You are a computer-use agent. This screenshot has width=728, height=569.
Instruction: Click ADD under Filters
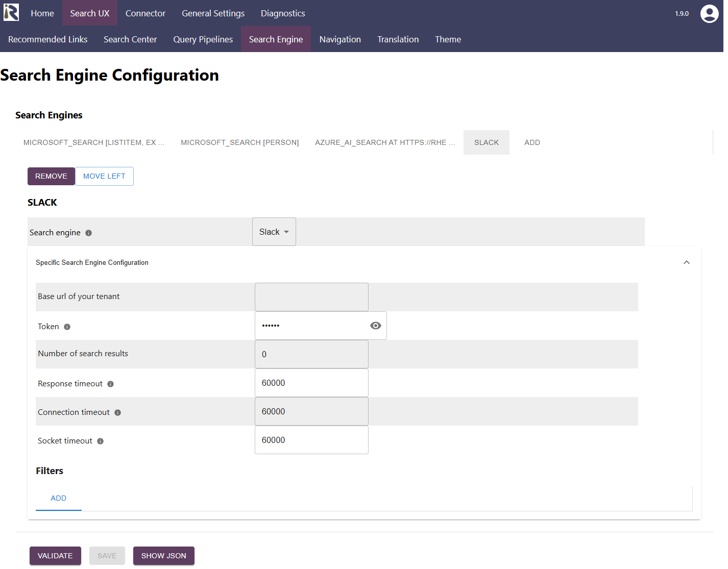click(x=59, y=498)
